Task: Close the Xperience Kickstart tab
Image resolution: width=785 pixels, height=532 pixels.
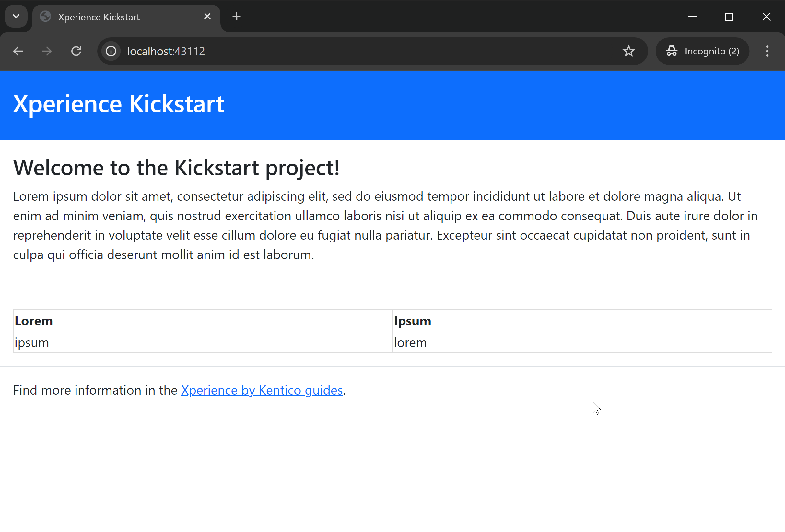Action: (207, 17)
